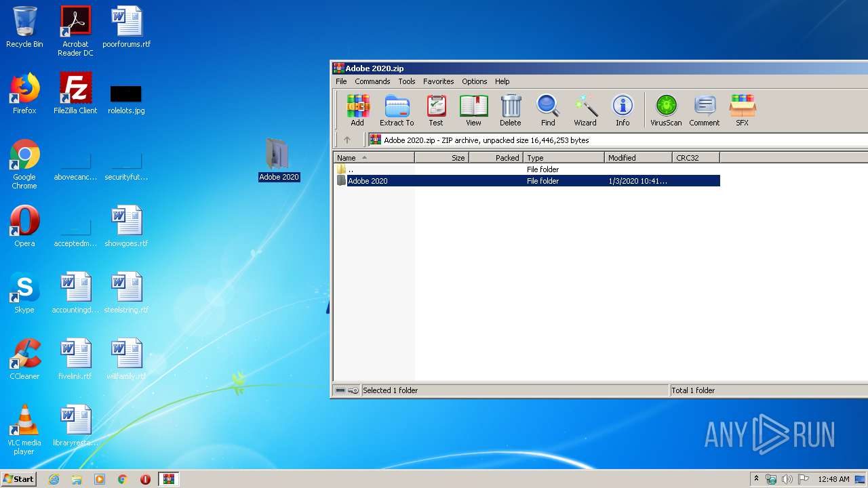Select the parent ".." folder row
Screen dimensions: 868x488
pyautogui.click(x=527, y=169)
